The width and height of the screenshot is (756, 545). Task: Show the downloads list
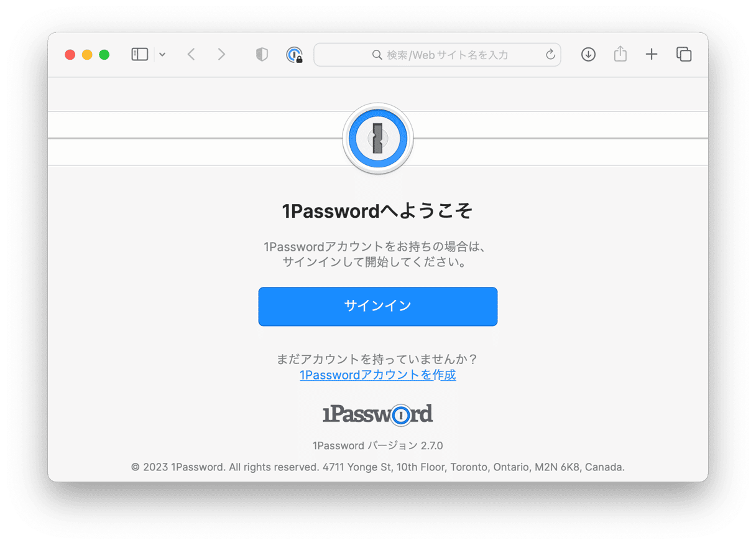(588, 55)
